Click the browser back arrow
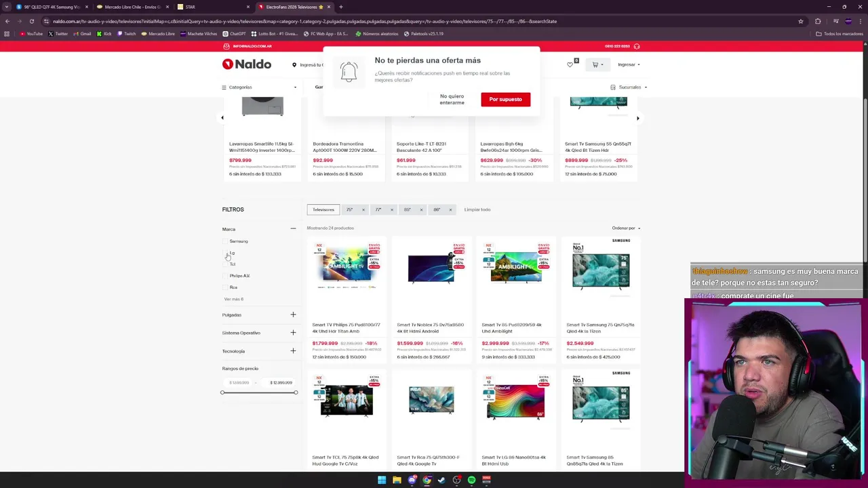 [x=7, y=21]
